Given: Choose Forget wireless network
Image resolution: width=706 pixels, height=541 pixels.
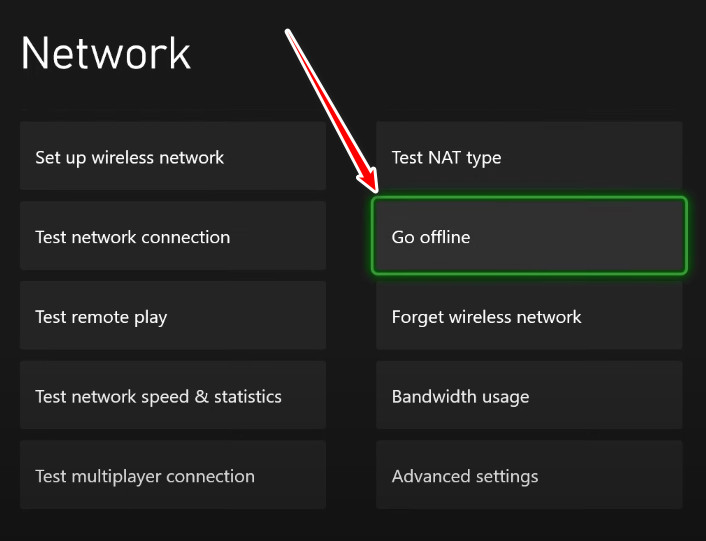Looking at the screenshot, I should (529, 315).
